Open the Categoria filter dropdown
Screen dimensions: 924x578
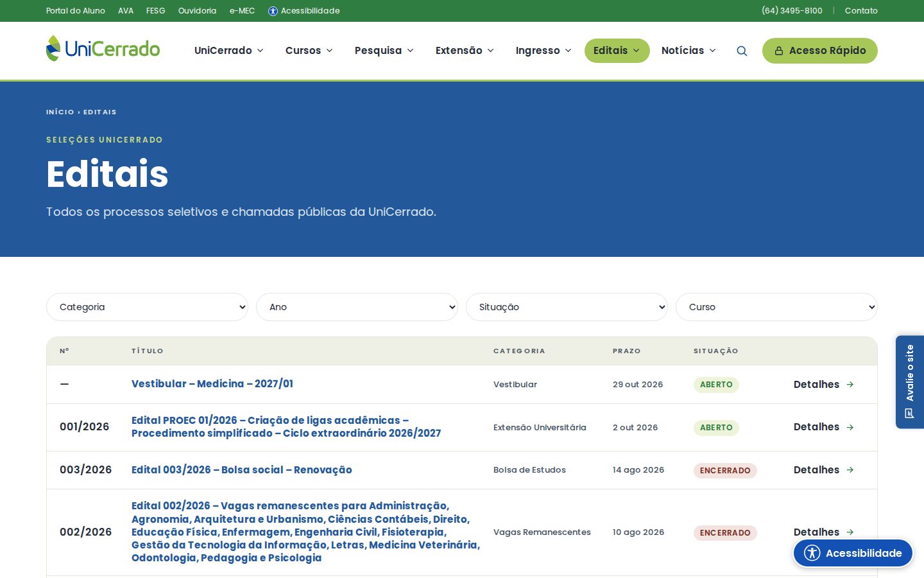[x=147, y=307]
